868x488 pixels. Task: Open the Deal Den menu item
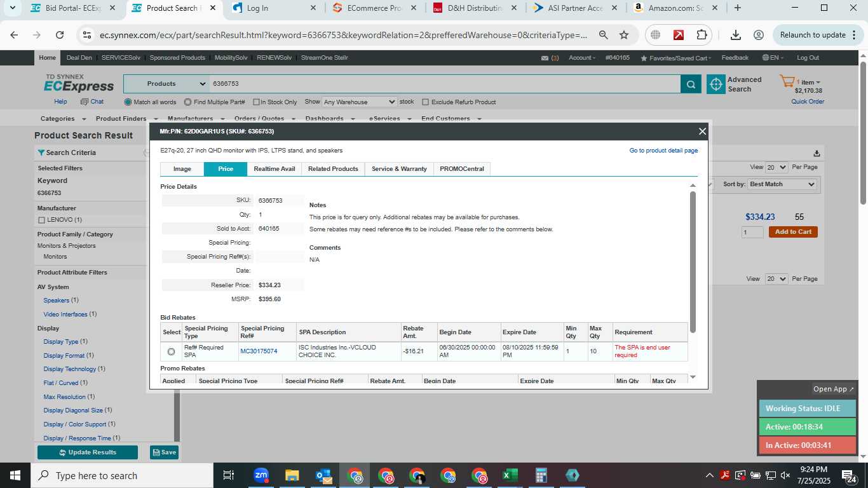tap(79, 58)
